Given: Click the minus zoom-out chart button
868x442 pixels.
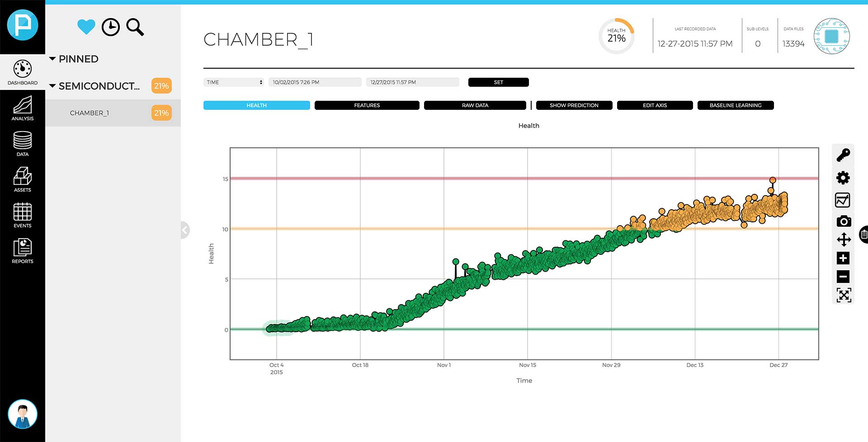Looking at the screenshot, I should [x=843, y=277].
